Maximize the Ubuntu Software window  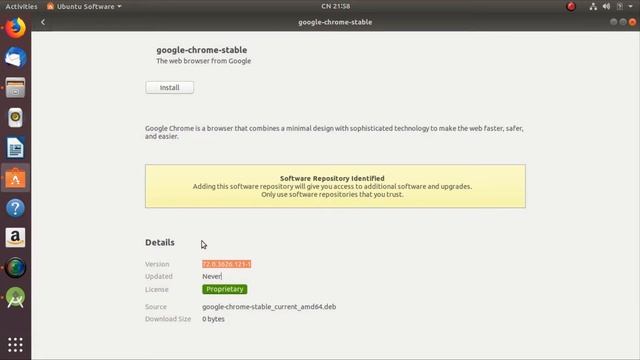623,22
